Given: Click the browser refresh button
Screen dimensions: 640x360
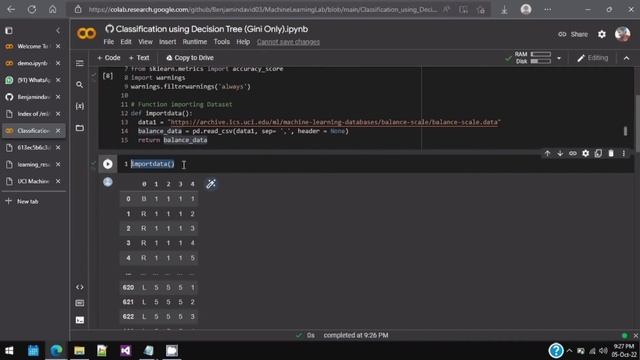Looking at the screenshot, I should click(x=32, y=9).
